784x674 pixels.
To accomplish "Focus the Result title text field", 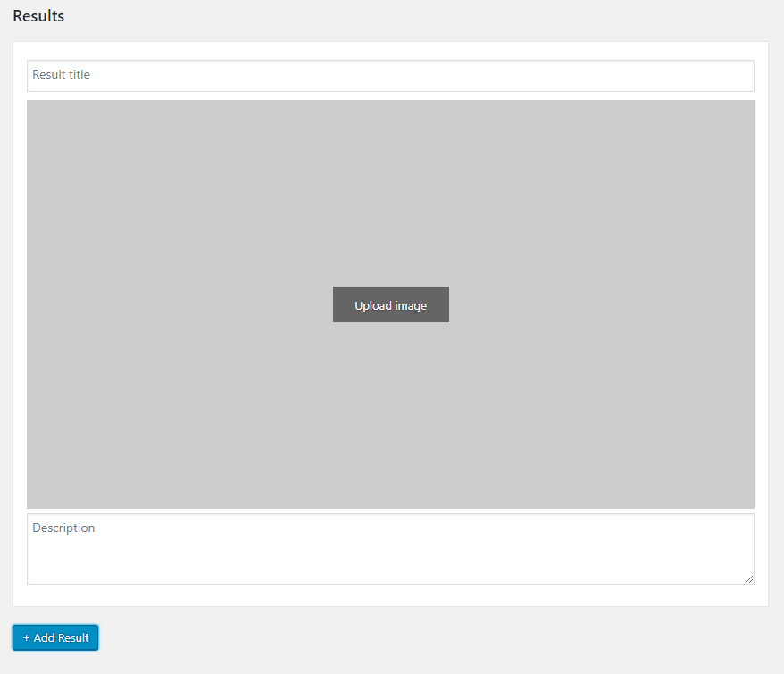I will click(390, 75).
